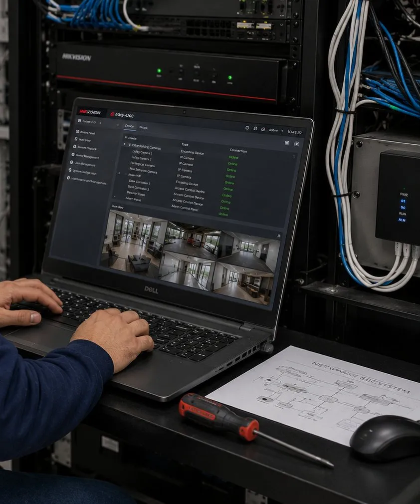Select Lobby Camera 1 in device list
The height and width of the screenshot is (504, 420).
(x=142, y=152)
